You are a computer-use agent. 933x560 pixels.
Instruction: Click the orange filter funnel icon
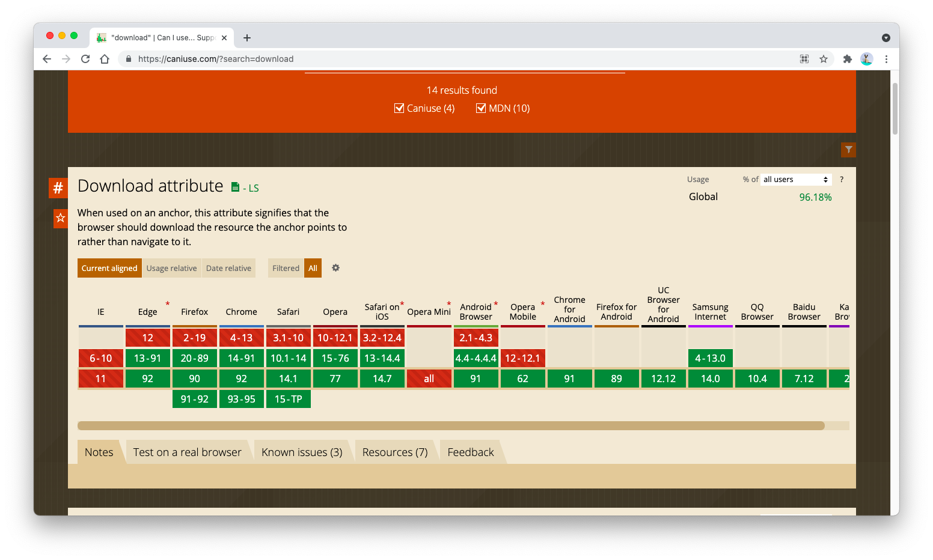(848, 150)
